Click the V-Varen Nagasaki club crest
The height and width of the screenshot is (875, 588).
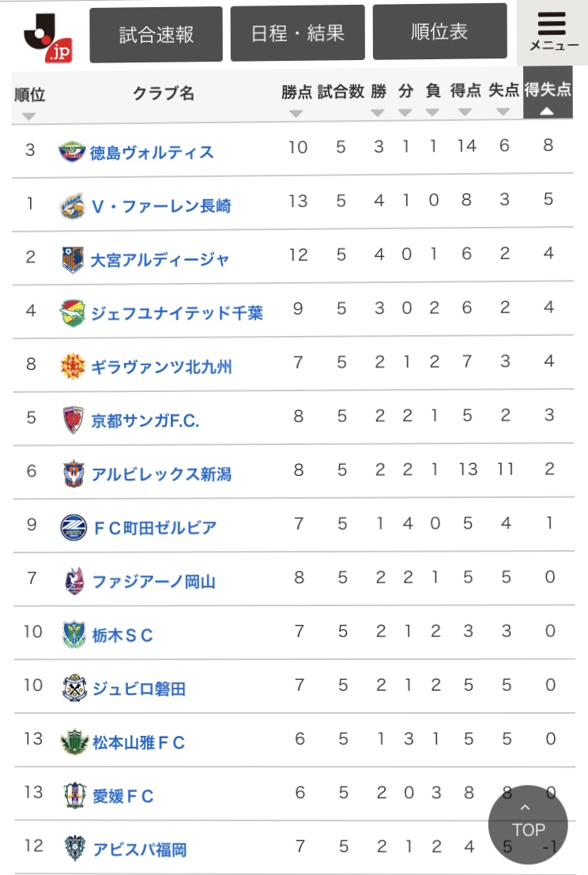[x=73, y=206]
